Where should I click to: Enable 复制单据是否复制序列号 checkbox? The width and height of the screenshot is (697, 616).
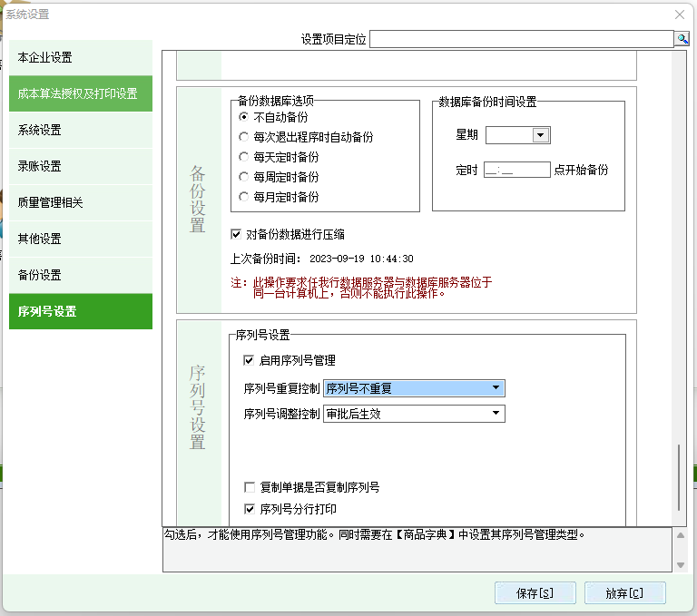250,487
